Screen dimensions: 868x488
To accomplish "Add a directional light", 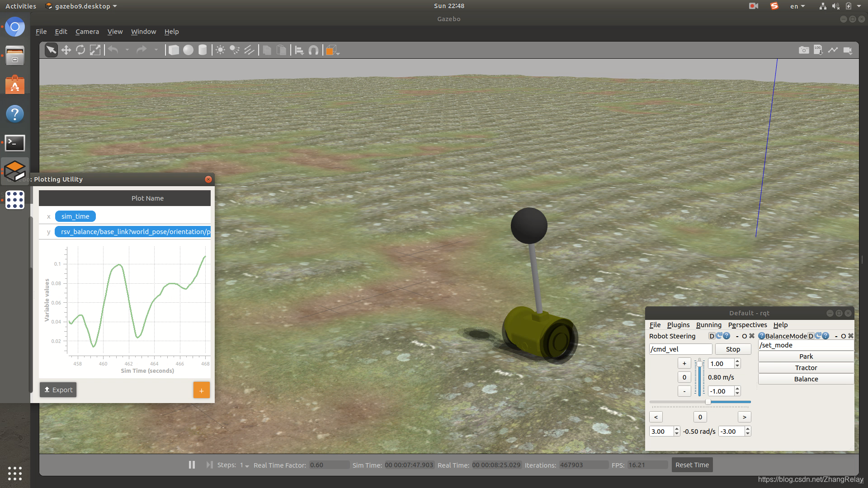I will (249, 50).
